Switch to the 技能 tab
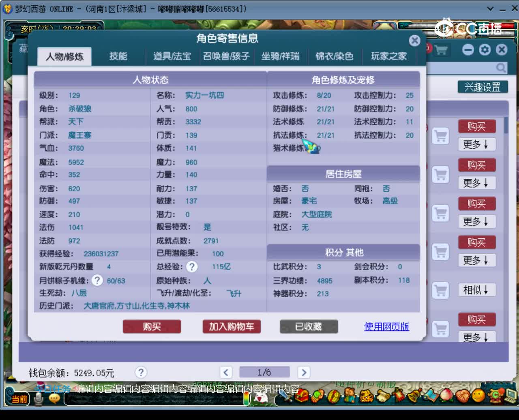This screenshot has height=420, width=519. [118, 56]
